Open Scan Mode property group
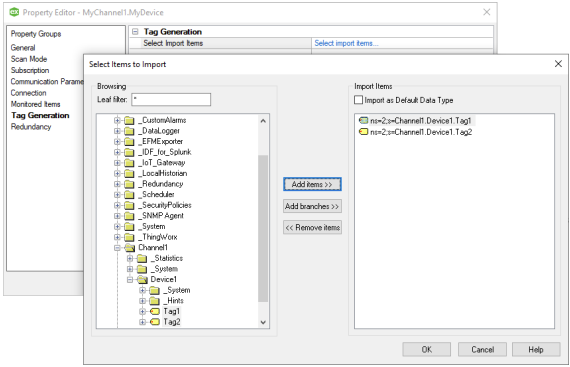Screen dimensions: 570x367 [x=29, y=59]
